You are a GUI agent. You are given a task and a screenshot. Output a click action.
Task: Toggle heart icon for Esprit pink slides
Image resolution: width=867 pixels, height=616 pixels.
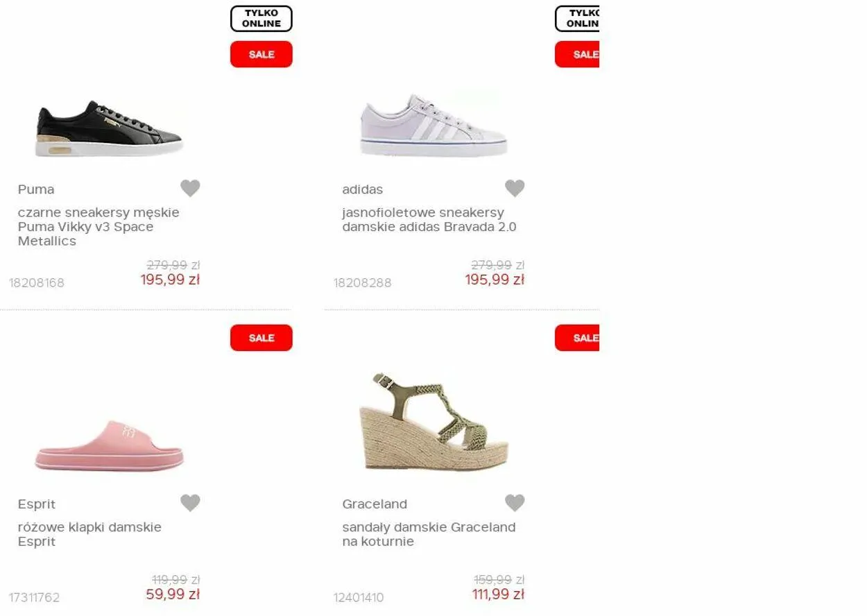point(190,503)
